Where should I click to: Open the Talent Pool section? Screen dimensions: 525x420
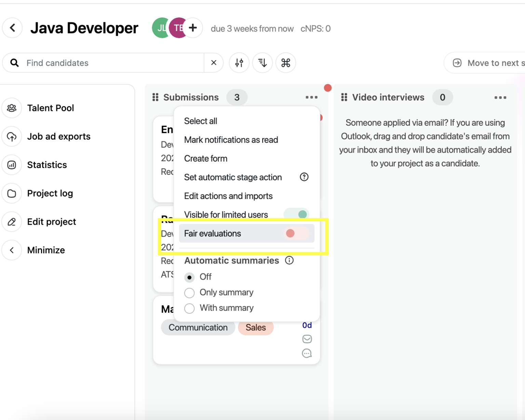[50, 108]
